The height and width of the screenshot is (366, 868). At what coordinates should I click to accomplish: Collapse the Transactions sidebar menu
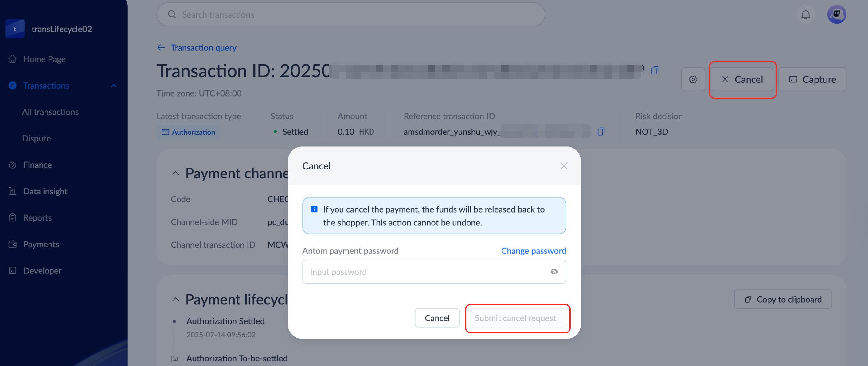pos(114,86)
